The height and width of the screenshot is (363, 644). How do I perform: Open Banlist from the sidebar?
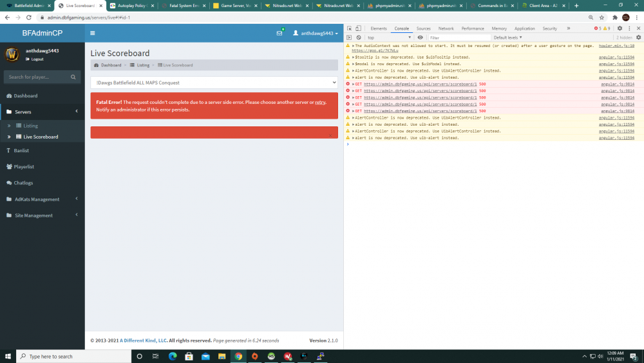(x=21, y=150)
